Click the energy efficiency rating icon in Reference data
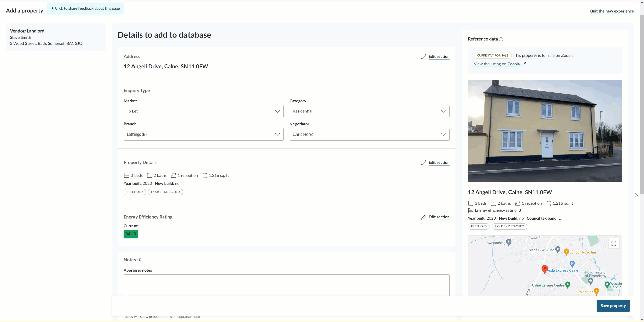The height and width of the screenshot is (322, 644). point(471,211)
